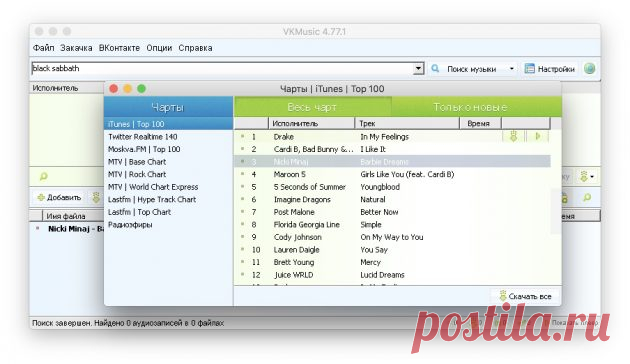The image size is (630, 364).
Task: Open the Закачка menu
Action: click(76, 48)
